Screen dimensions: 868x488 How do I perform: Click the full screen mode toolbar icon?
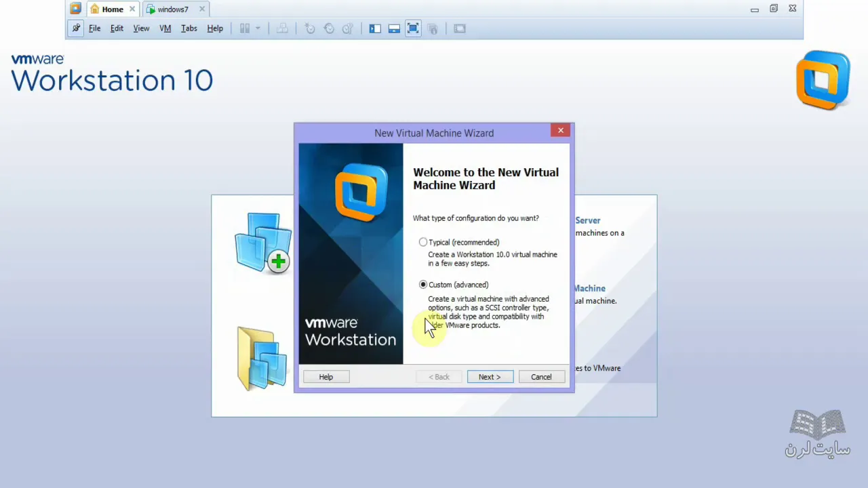click(x=413, y=28)
